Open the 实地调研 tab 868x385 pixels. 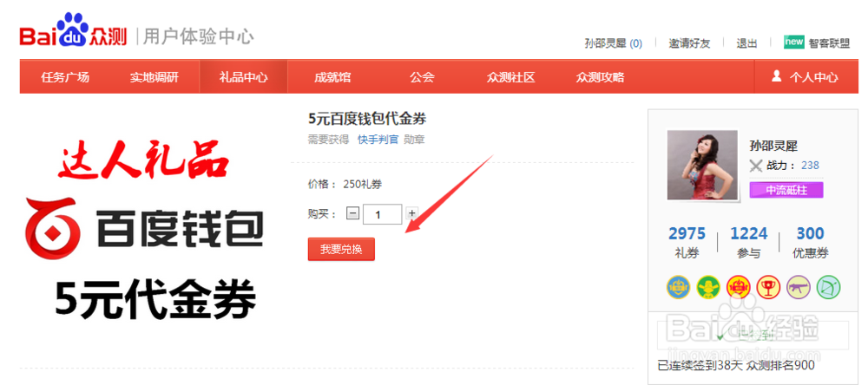(155, 77)
